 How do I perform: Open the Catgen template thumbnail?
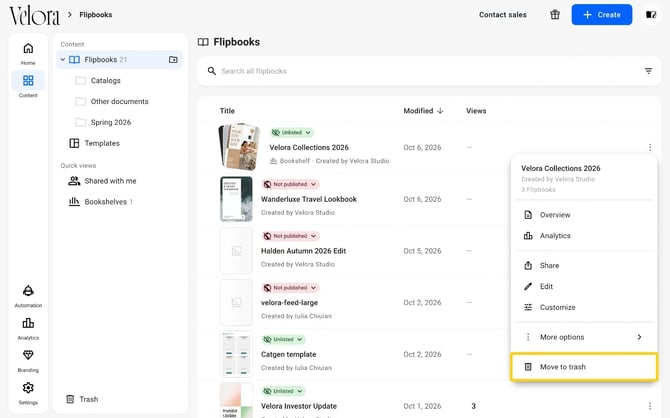tap(236, 354)
